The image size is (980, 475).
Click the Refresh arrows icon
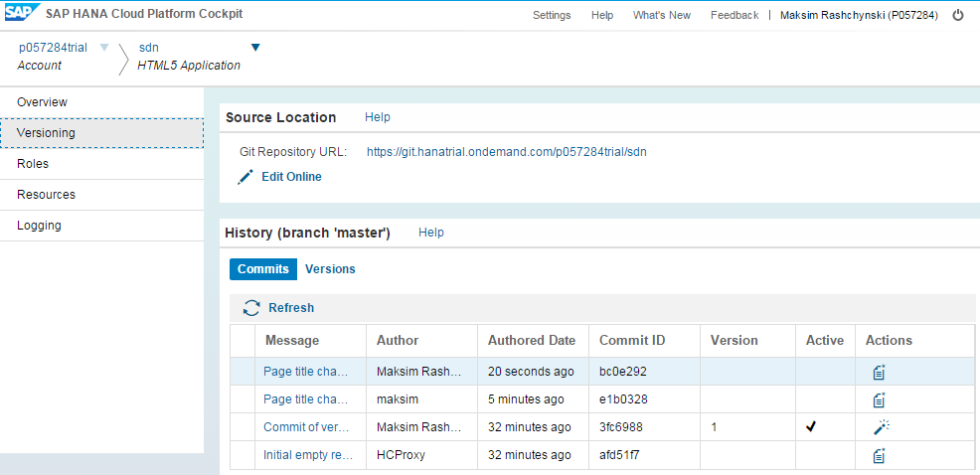point(251,308)
